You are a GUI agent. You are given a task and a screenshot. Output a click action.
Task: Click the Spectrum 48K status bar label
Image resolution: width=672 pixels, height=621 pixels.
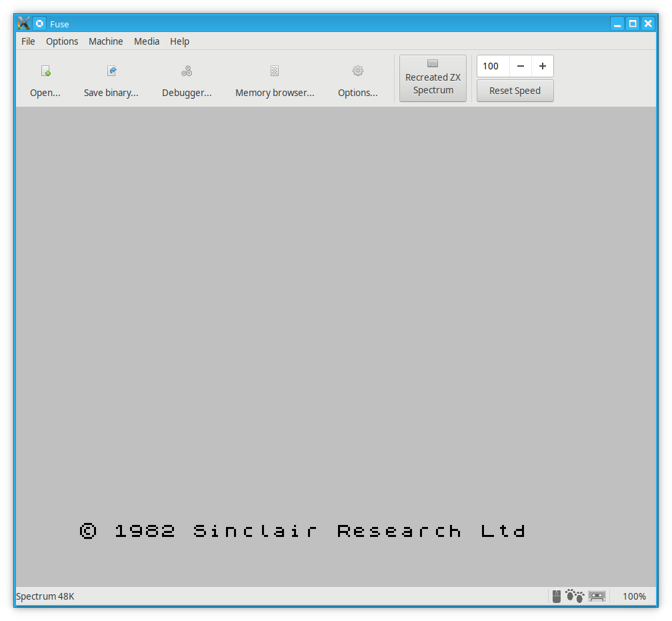45,596
